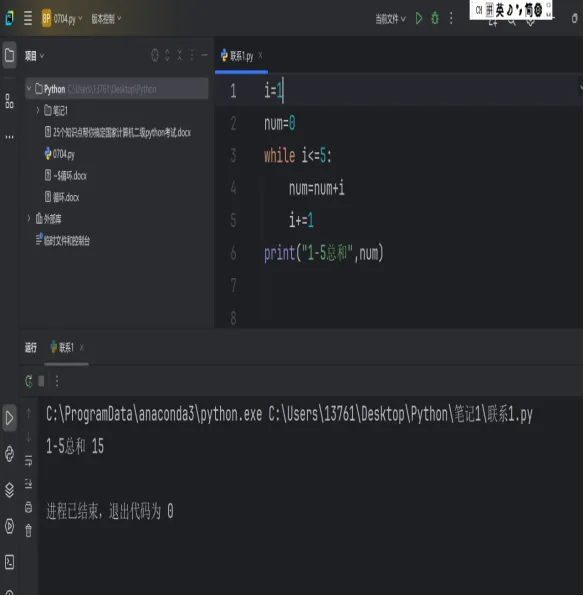Click the down arrow in console gutter
Viewport: 584px width, 596px height.
(29, 437)
